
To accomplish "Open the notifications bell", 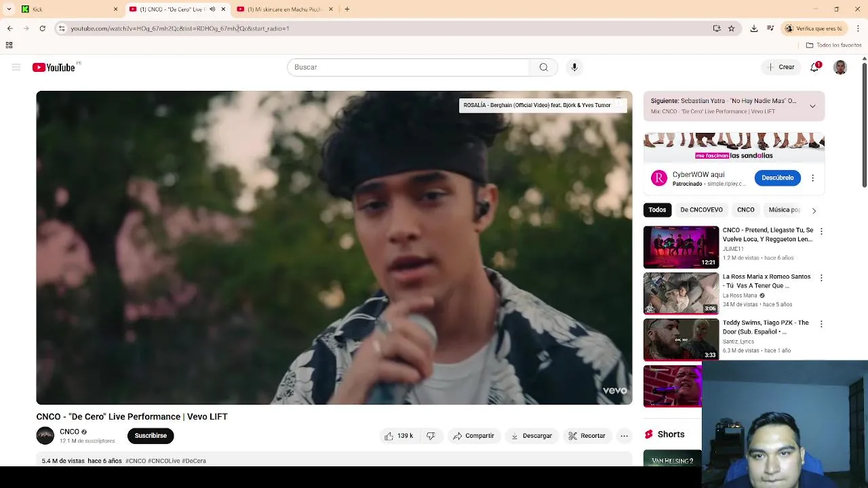I will click(815, 67).
